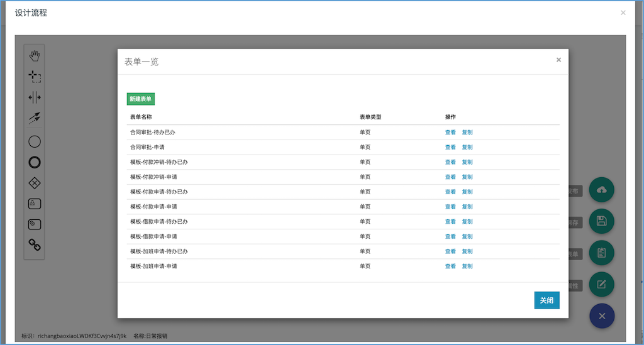The height and width of the screenshot is (345, 644).
Task: Click 查看 for 模板-付款申请-申请
Action: pos(450,207)
